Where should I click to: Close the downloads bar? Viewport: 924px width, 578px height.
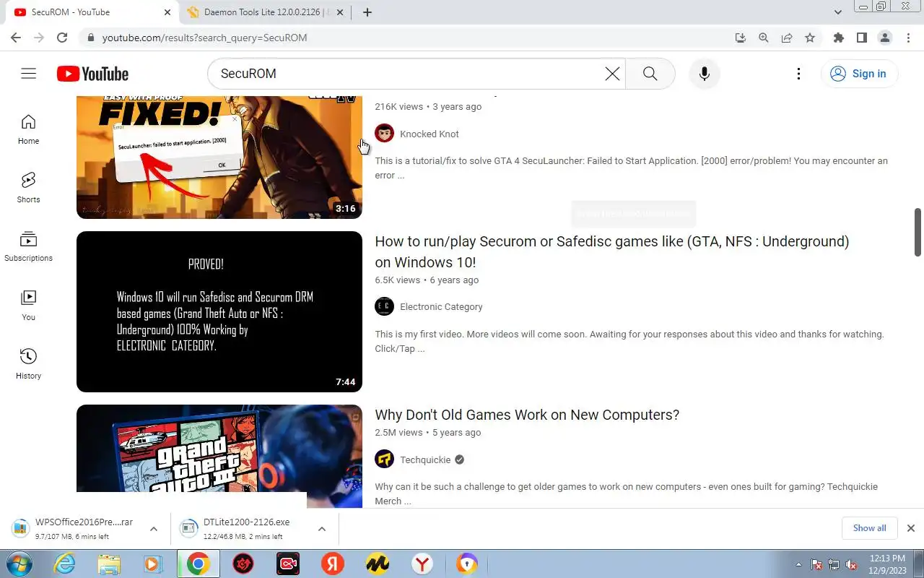[911, 528]
